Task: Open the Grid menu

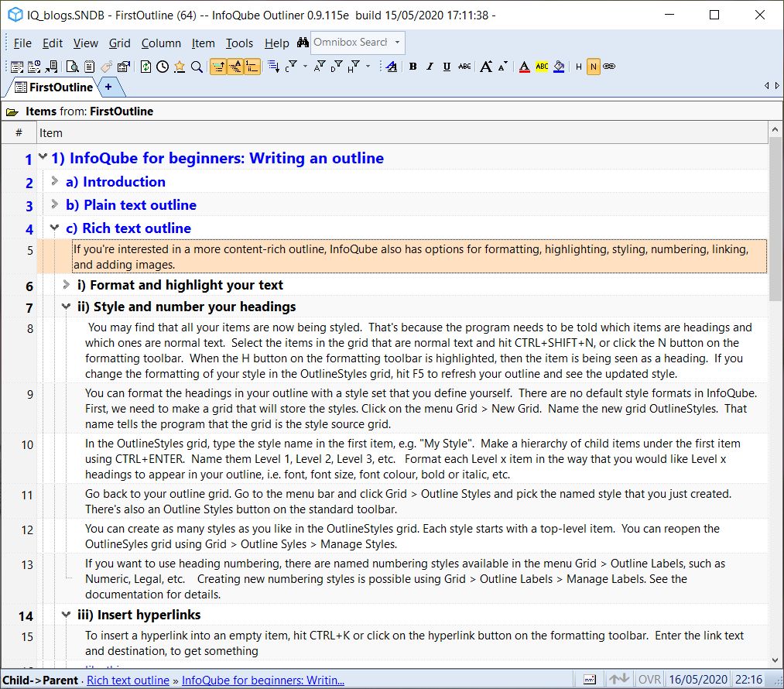Action: (x=119, y=43)
